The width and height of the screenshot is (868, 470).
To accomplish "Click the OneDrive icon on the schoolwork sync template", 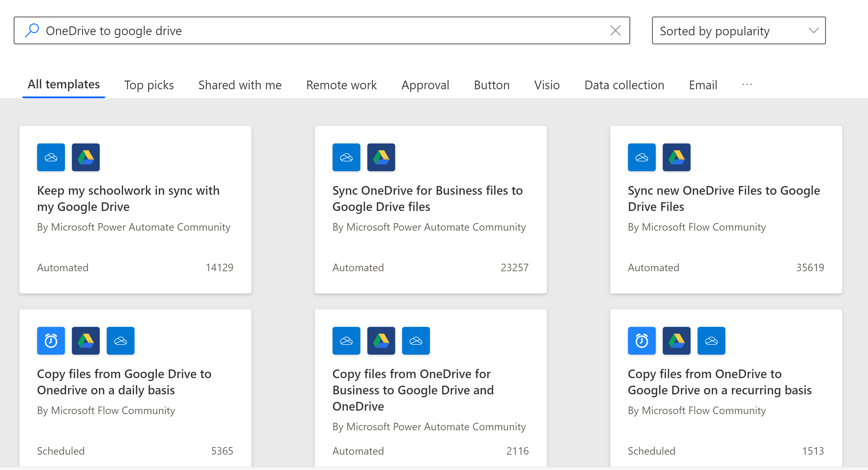I will click(51, 157).
